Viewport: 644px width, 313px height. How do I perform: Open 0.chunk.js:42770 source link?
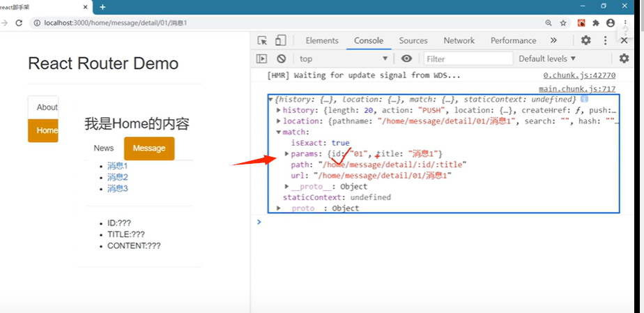(579, 75)
